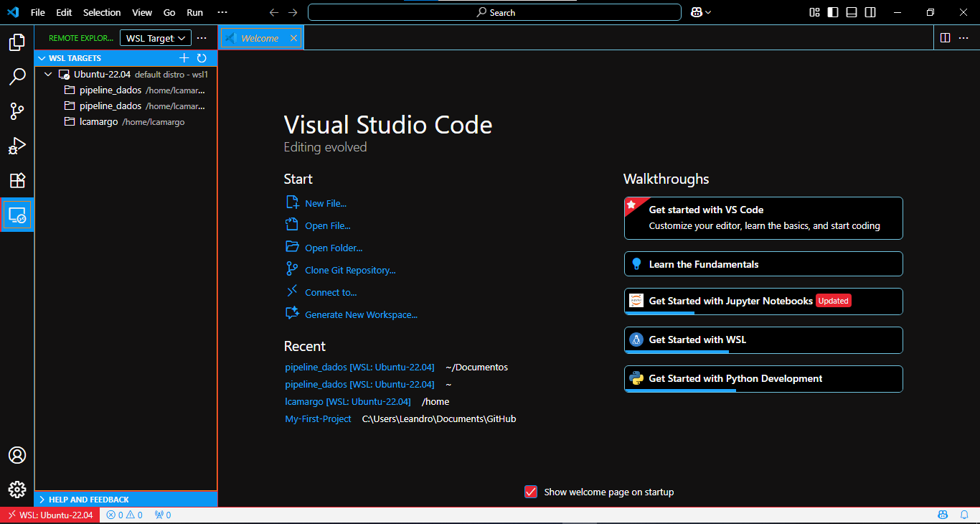Uncheck Show welcome page on startup

point(531,492)
